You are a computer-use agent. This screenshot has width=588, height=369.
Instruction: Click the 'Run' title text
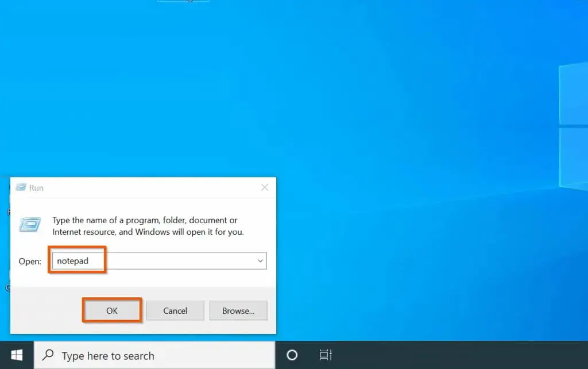[x=36, y=188]
